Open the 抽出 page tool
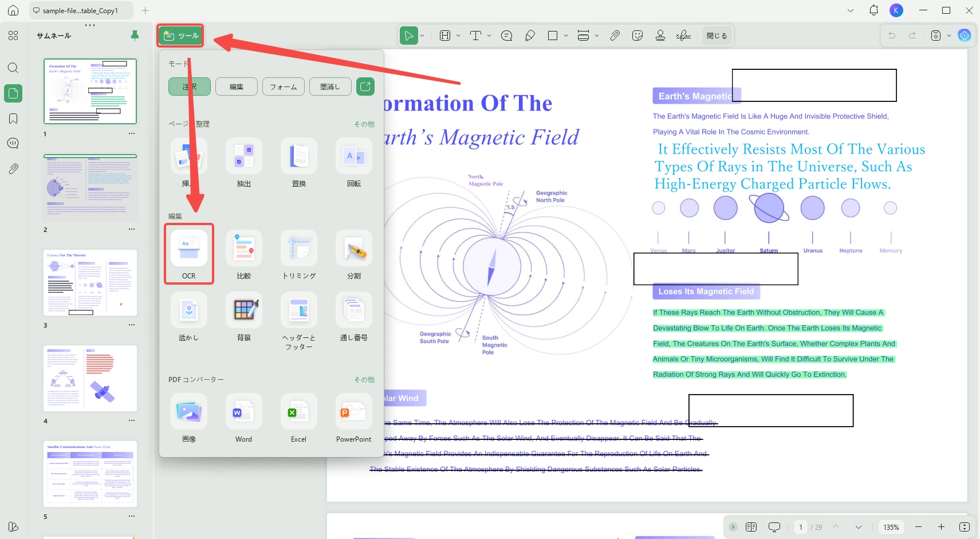This screenshot has width=980, height=539. 244,163
